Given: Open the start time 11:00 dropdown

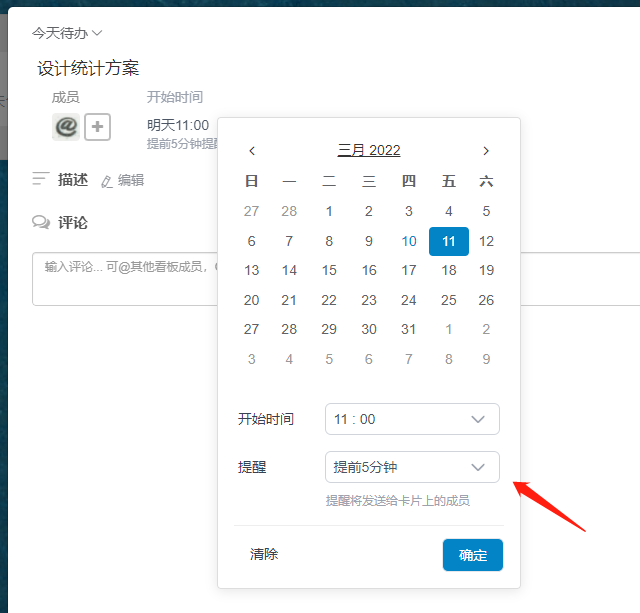Looking at the screenshot, I should (x=412, y=419).
